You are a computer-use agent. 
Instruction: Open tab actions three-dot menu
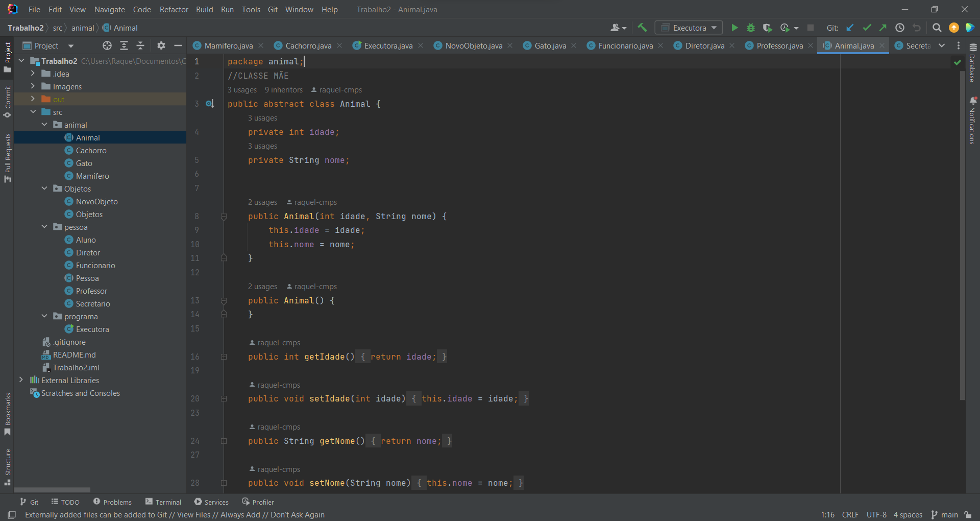tap(959, 45)
